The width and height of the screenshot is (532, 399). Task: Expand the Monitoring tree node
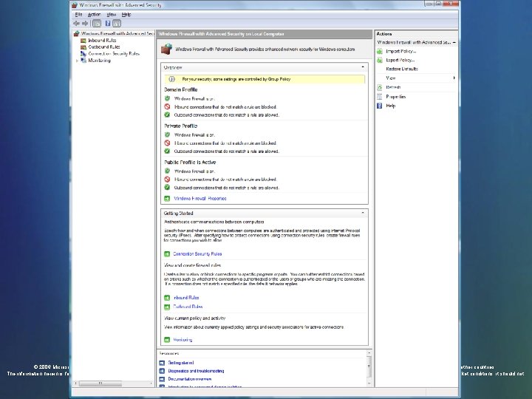pyautogui.click(x=77, y=61)
